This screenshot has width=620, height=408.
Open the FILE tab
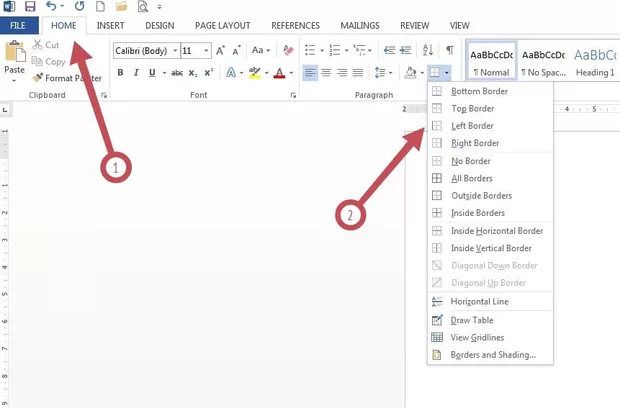18,26
